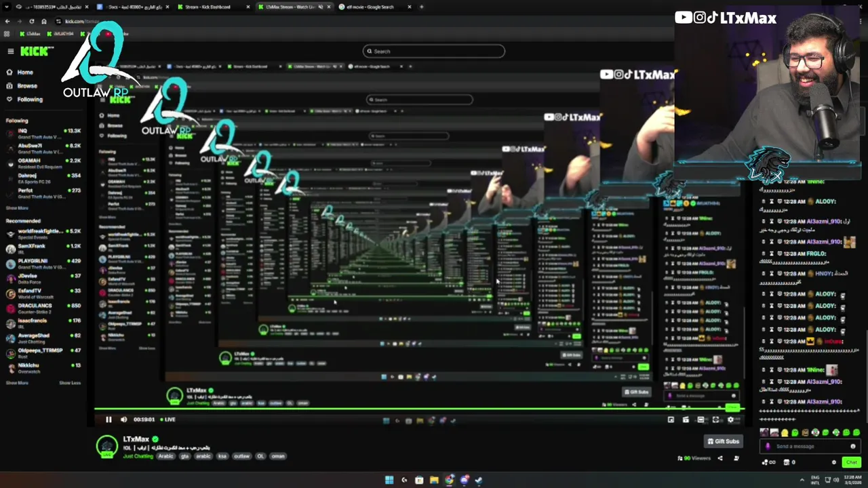The height and width of the screenshot is (488, 868).
Task: Go back in the browser
Action: 7,21
